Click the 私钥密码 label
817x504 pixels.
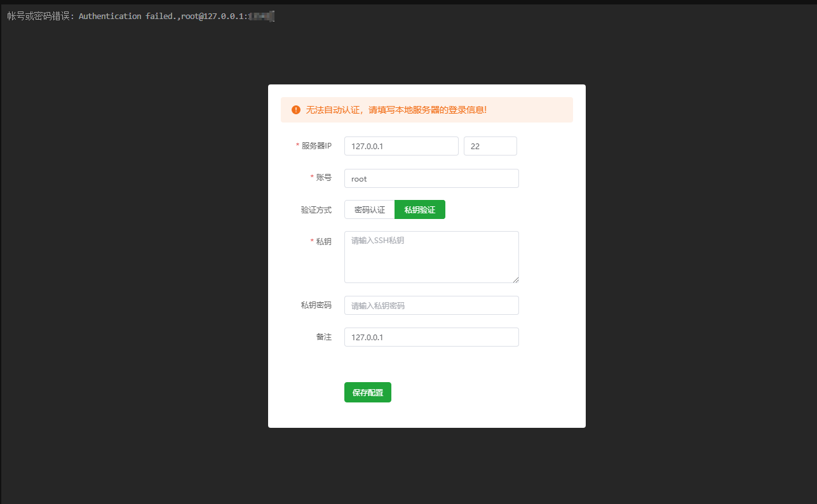click(x=316, y=305)
